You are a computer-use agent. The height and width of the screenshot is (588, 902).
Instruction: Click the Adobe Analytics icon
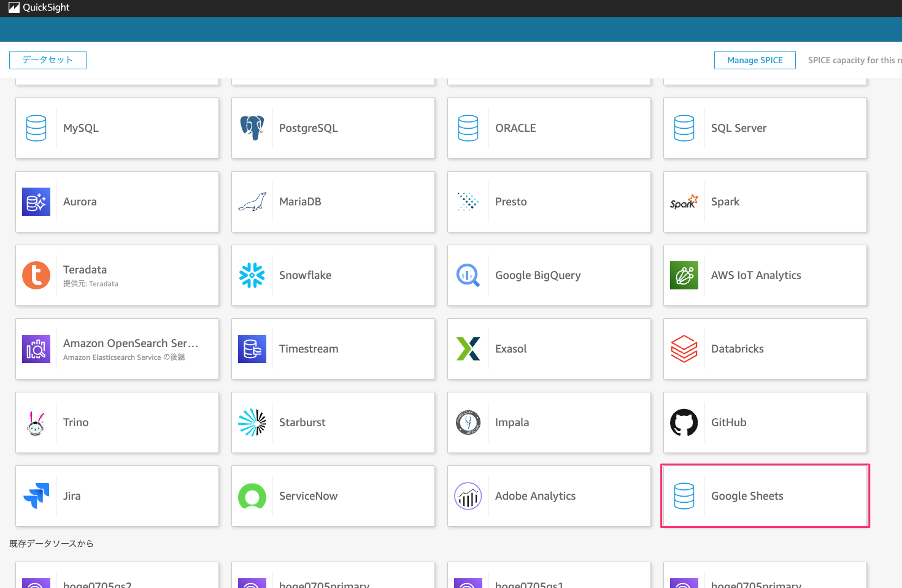[468, 496]
